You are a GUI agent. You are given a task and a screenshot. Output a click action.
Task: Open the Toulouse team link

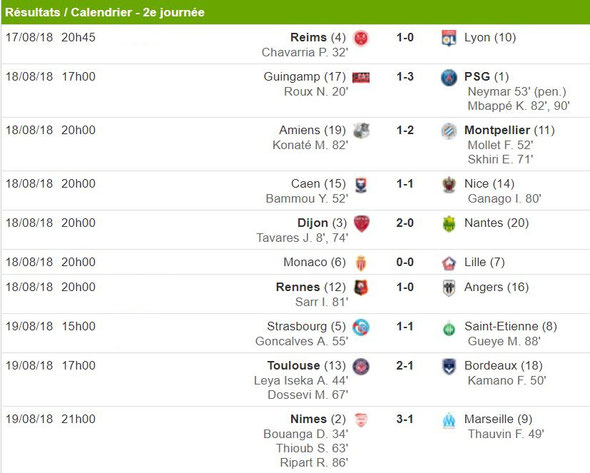click(293, 365)
